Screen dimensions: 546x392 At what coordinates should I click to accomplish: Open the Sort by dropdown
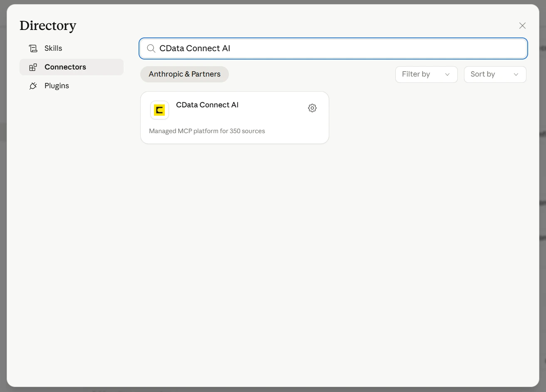[x=495, y=74]
